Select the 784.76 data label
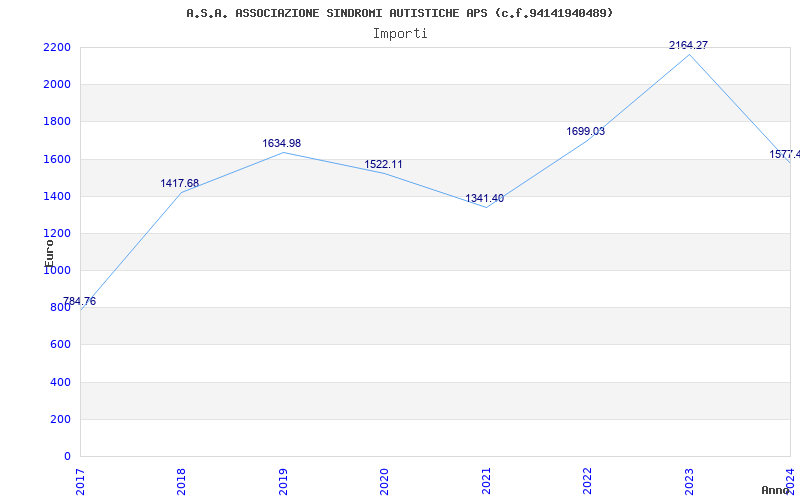This screenshot has height=500, width=800. 79,301
